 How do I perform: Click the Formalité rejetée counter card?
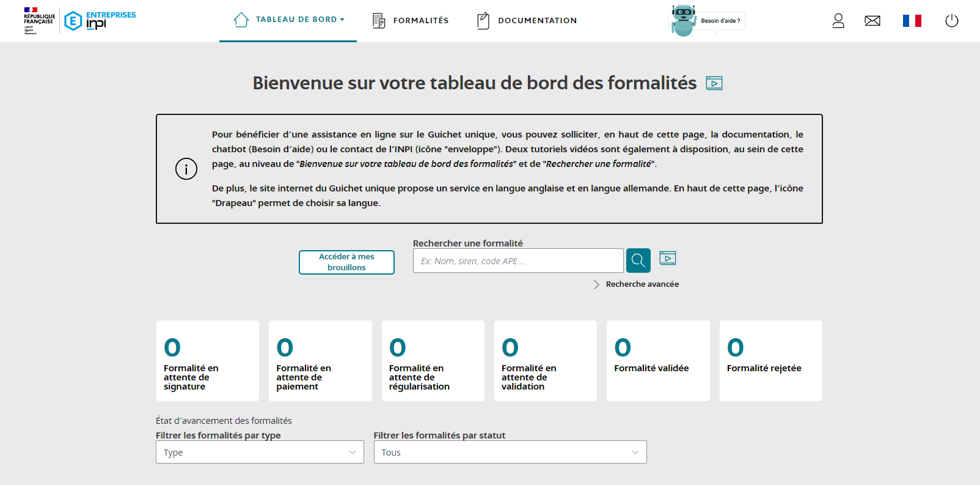770,361
